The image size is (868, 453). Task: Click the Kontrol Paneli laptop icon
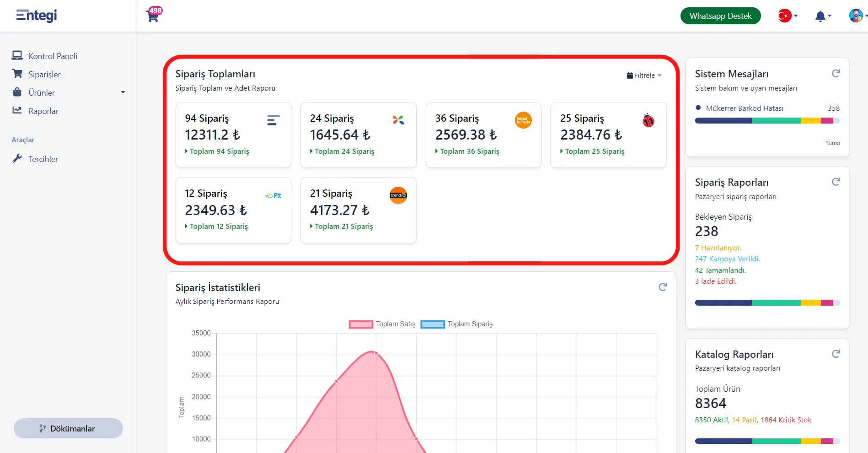(17, 55)
